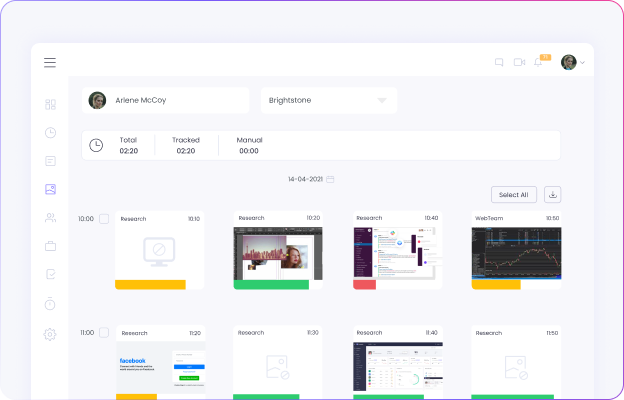The width and height of the screenshot is (624, 400).
Task: Open the screenshots sidebar icon
Action: (51, 189)
